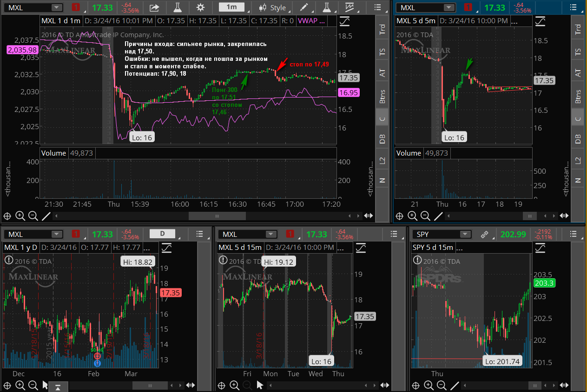Open SPY symbol dropdown
The width and height of the screenshot is (587, 392).
pos(465,235)
